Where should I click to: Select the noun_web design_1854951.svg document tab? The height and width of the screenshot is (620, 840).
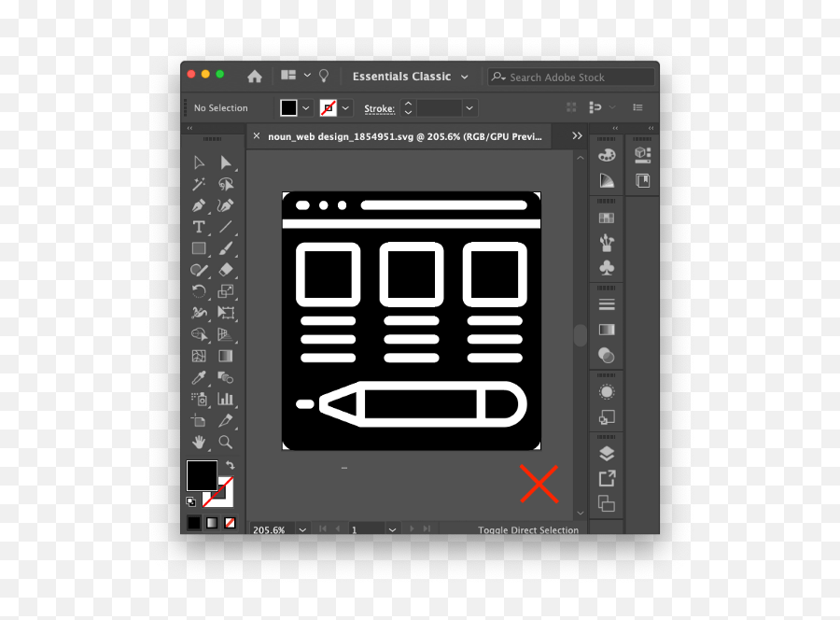(404, 136)
